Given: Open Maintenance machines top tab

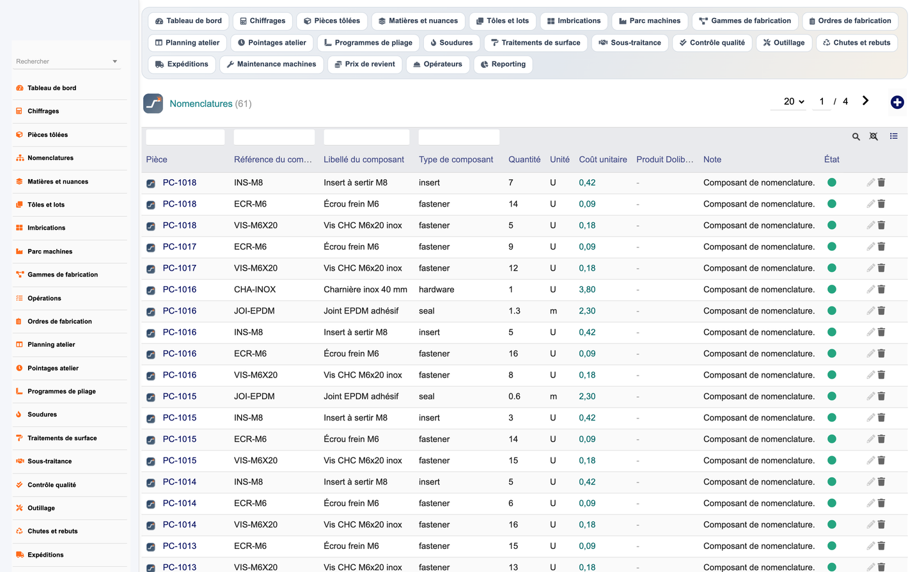Looking at the screenshot, I should click(x=271, y=64).
